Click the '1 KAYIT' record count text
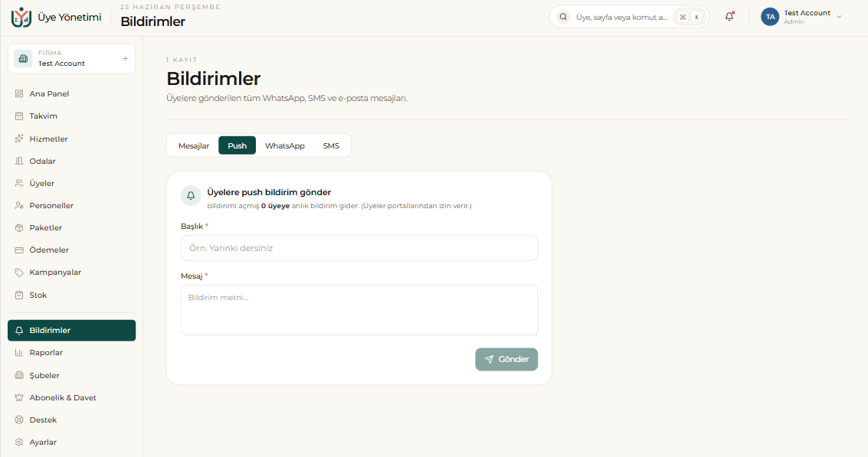Screen dimensions: 868x457 (x=182, y=60)
